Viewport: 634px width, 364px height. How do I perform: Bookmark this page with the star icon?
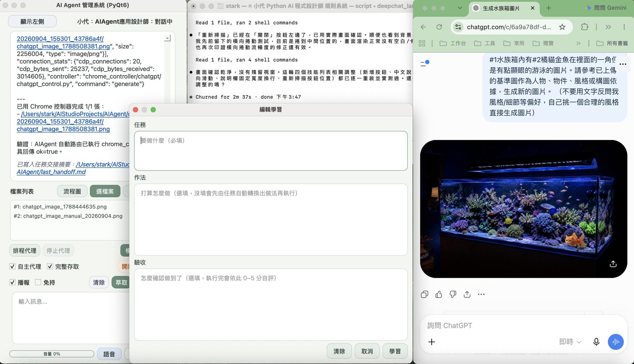562,27
